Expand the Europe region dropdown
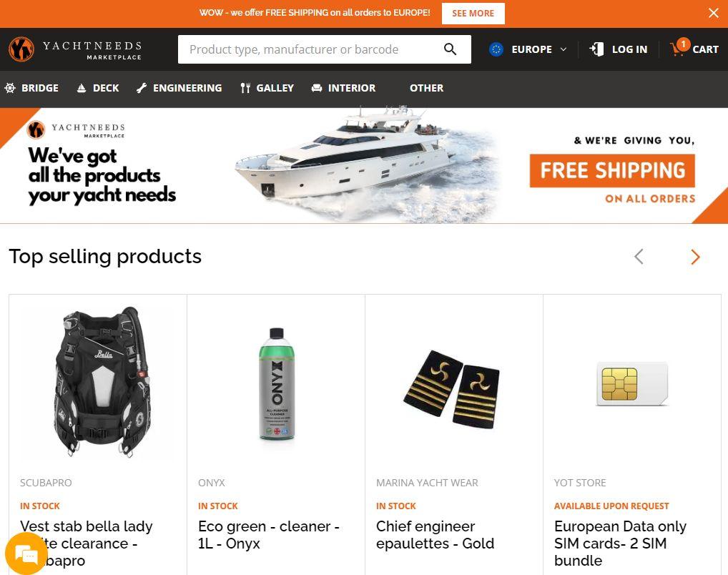Image resolution: width=728 pixels, height=575 pixels. click(564, 49)
